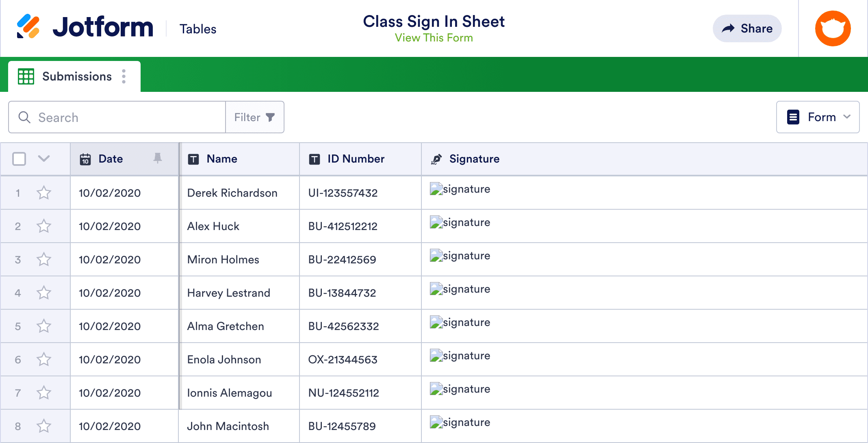Click the Share button
The width and height of the screenshot is (868, 443).
[x=747, y=28]
